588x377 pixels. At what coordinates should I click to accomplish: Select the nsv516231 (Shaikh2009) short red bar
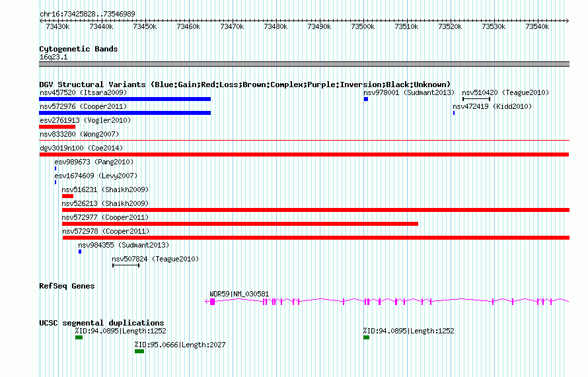(67, 196)
